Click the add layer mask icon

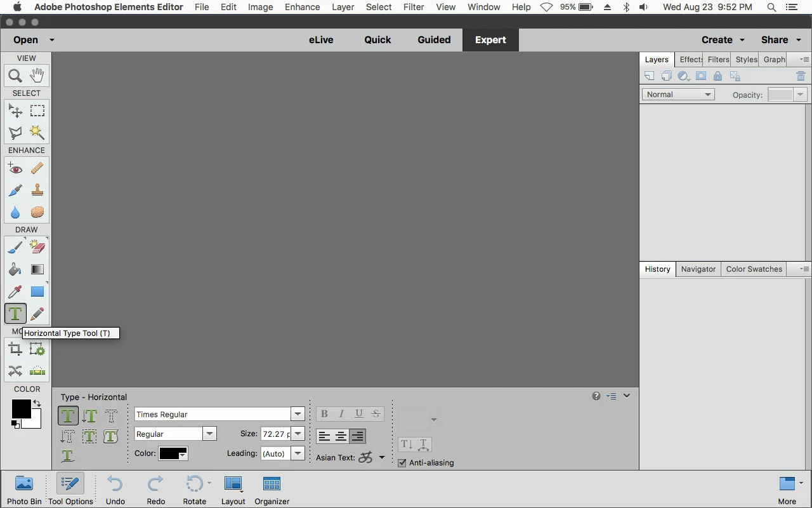click(700, 76)
